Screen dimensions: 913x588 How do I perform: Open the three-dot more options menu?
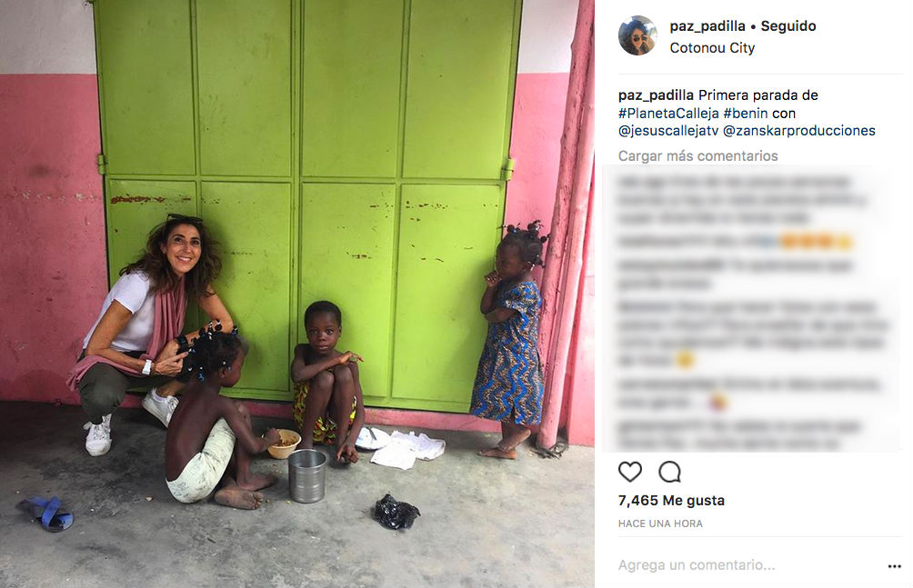tap(895, 566)
